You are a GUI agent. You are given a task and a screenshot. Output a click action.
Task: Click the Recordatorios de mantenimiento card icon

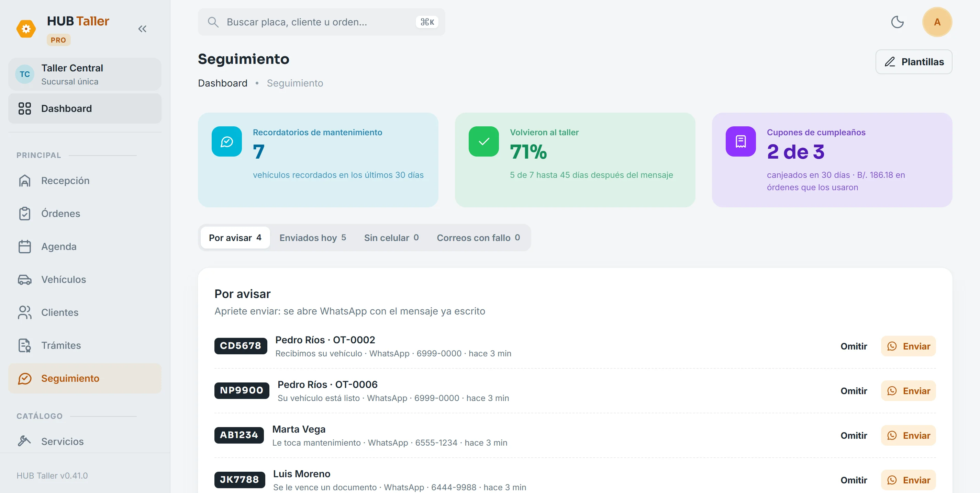pos(227,141)
